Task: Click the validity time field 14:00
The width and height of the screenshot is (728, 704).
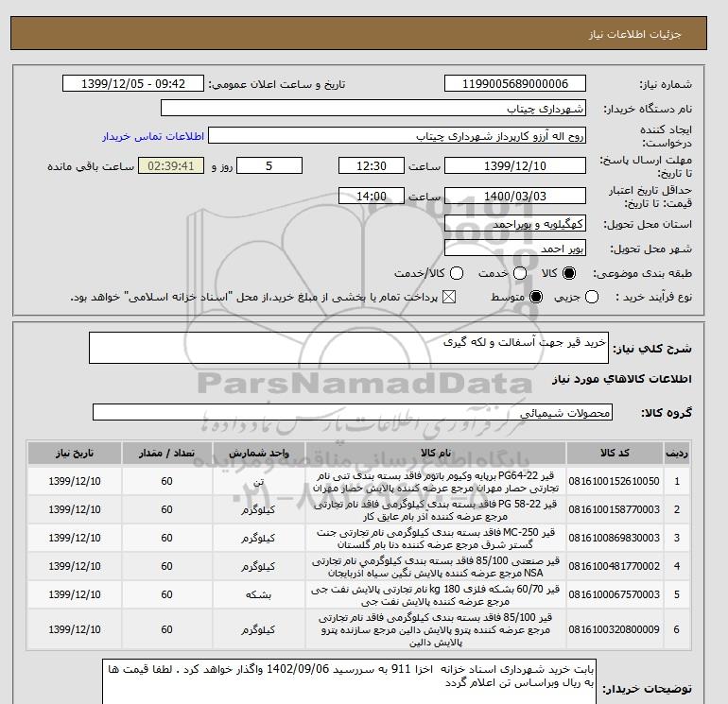Action: (372, 196)
